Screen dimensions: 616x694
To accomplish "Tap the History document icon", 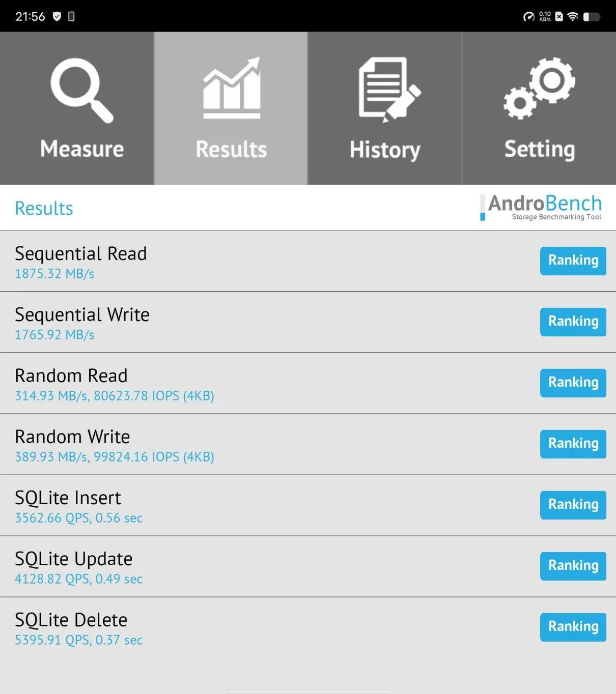I will coord(389,90).
